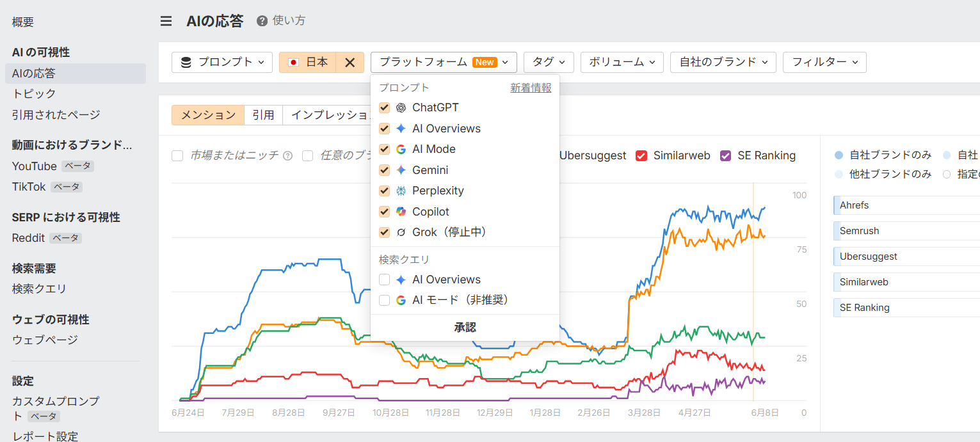
Task: Click the AI Overviews icon under 検索クエリ
Action: (401, 280)
